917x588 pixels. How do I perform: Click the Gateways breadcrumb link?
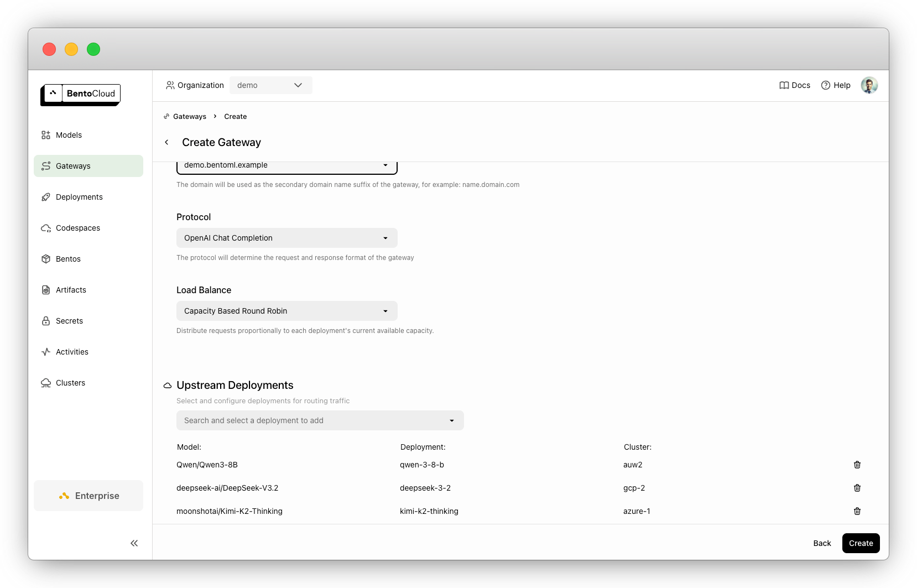click(x=190, y=117)
